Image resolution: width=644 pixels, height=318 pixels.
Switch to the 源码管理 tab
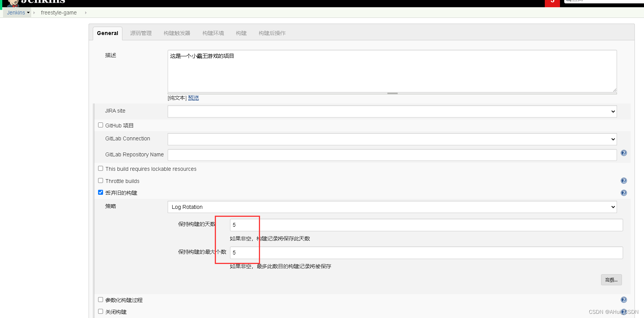pos(141,33)
